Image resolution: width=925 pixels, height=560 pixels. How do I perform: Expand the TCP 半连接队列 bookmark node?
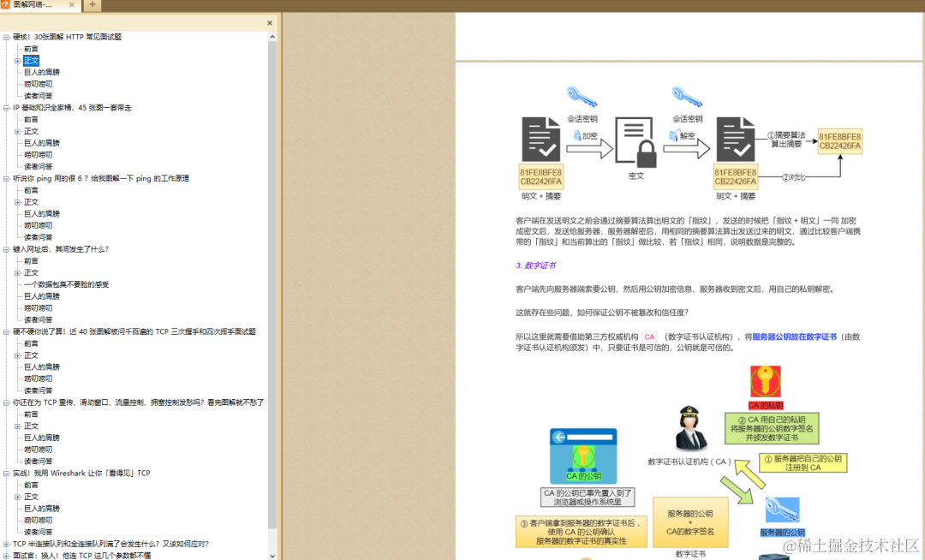pyautogui.click(x=4, y=544)
